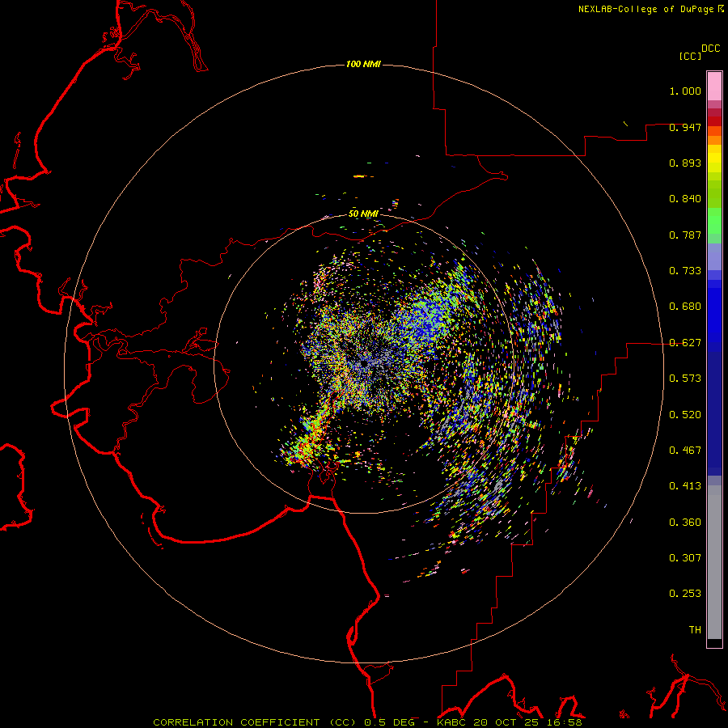The image size is (728, 728).
Task: Click the 0.573 scale value
Action: tap(685, 379)
